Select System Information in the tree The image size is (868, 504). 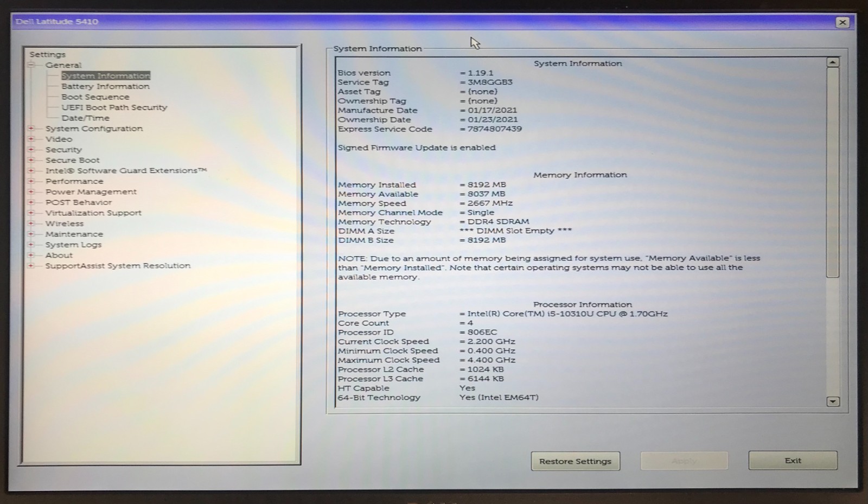click(x=106, y=76)
